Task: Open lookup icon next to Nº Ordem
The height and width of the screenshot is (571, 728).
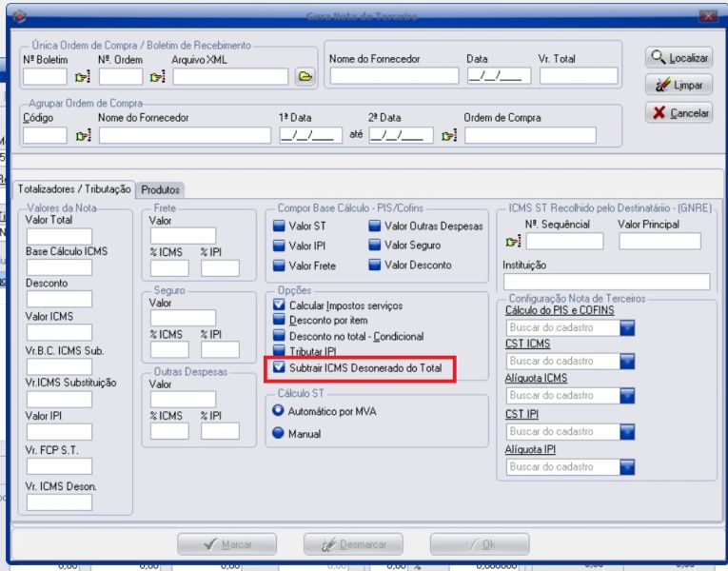Action: (x=157, y=76)
